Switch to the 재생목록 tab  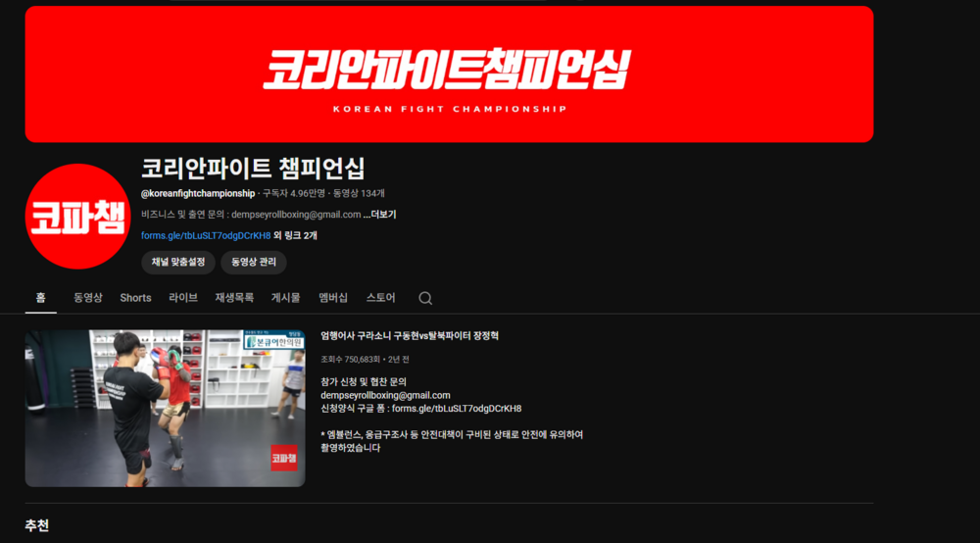(x=234, y=298)
